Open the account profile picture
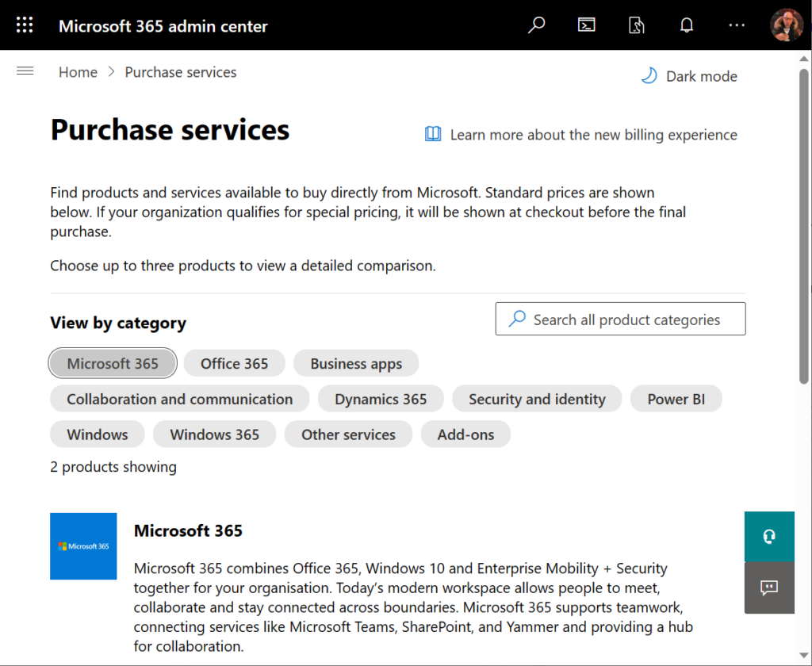 coord(786,25)
